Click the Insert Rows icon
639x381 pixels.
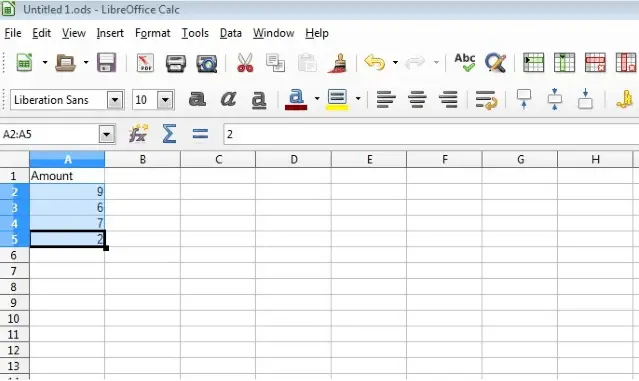pos(533,63)
